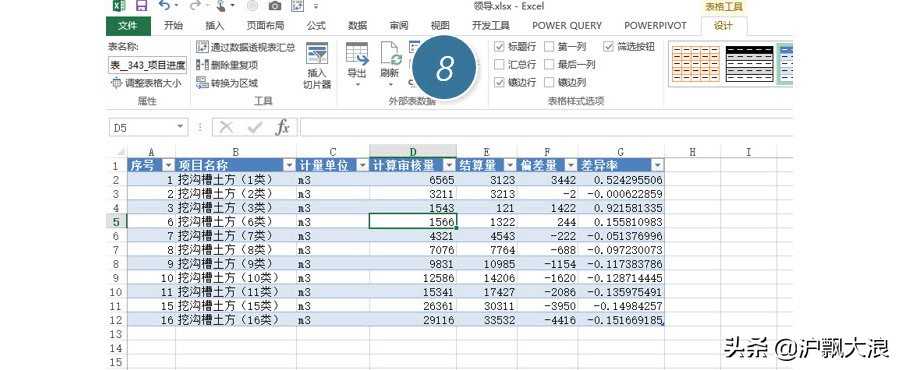Click the Name Box showing D5
Image resolution: width=900 pixels, height=370 pixels.
point(148,127)
